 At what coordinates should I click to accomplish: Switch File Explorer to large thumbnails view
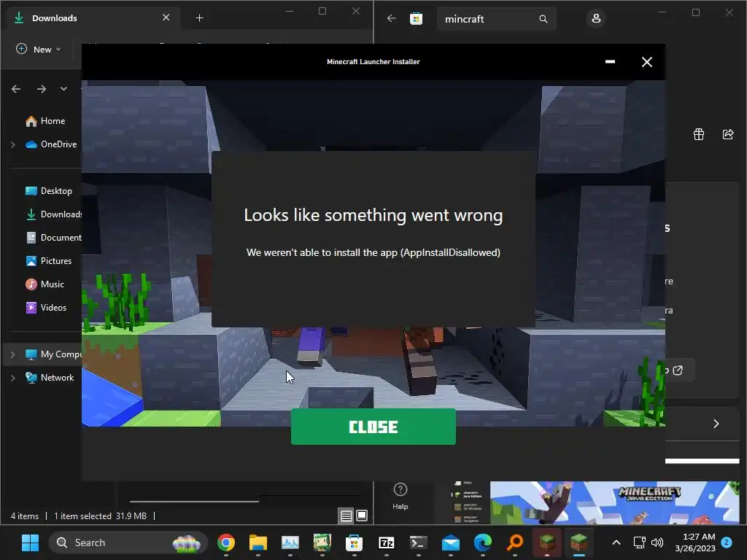[362, 516]
